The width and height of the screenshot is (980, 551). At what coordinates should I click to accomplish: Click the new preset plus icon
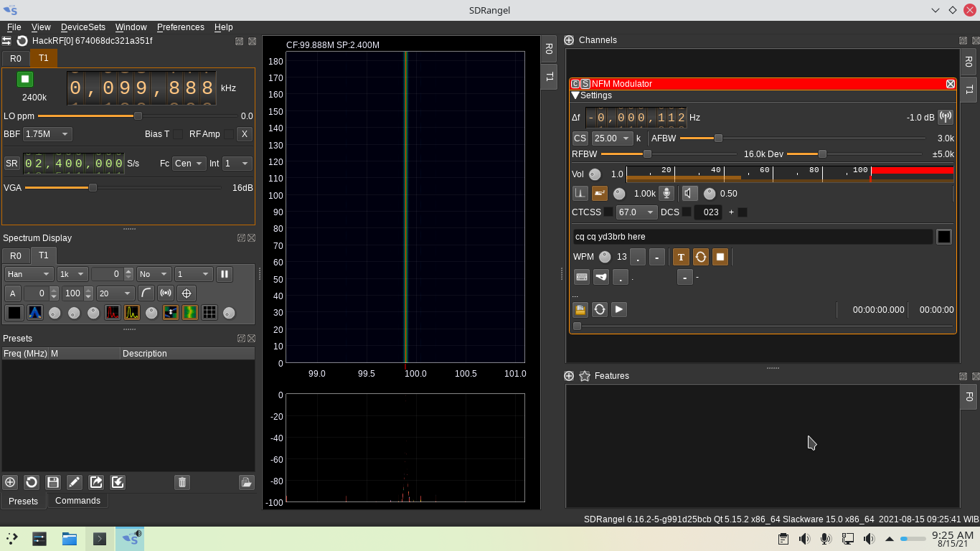point(10,482)
